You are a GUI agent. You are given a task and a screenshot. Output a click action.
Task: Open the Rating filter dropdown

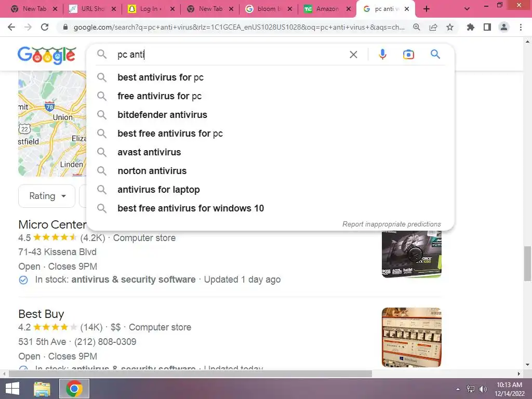coord(47,196)
